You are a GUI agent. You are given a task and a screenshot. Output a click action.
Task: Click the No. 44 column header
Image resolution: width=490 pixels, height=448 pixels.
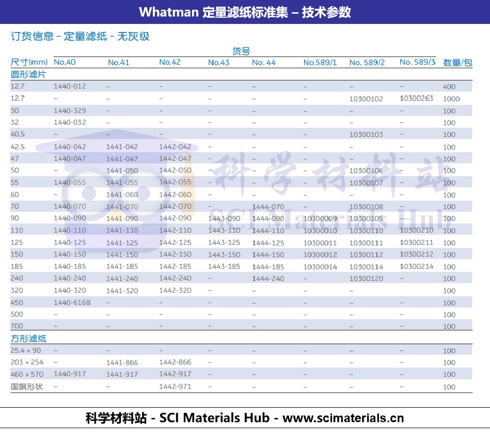(x=264, y=63)
